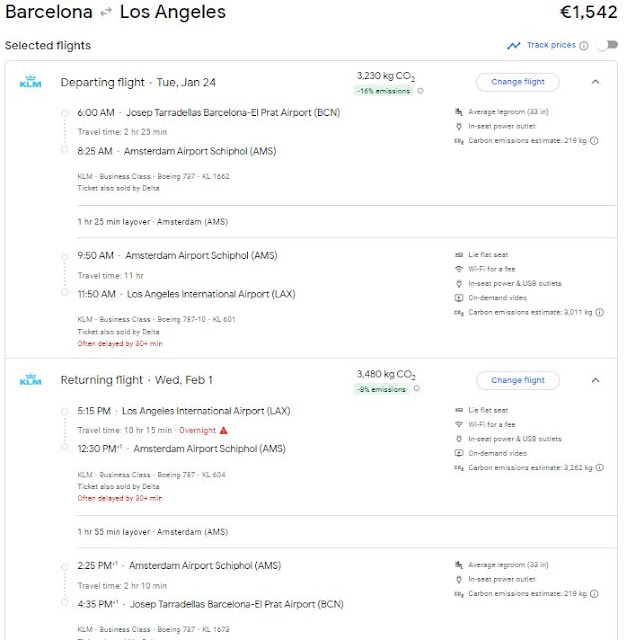Click the -16% emissions badge
The width and height of the screenshot is (627, 640).
point(385,91)
